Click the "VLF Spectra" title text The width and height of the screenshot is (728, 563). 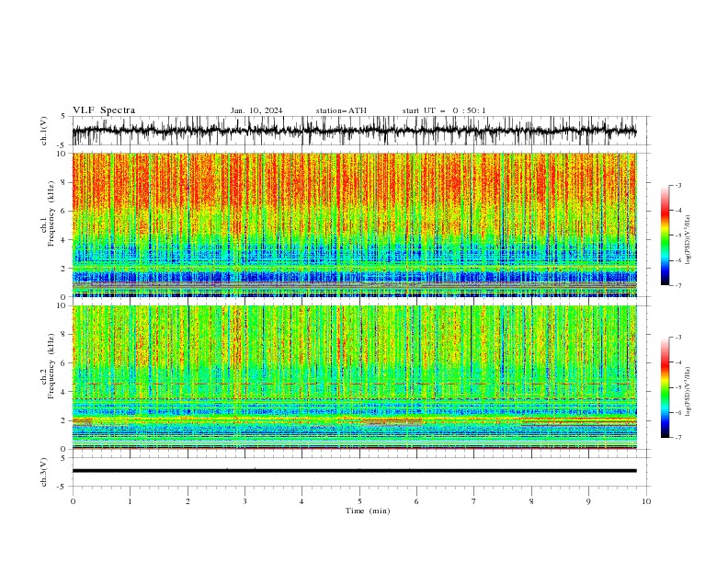point(104,110)
